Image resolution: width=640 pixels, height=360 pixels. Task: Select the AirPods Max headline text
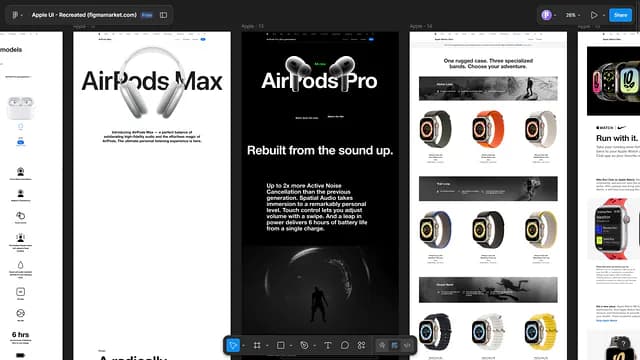152,81
